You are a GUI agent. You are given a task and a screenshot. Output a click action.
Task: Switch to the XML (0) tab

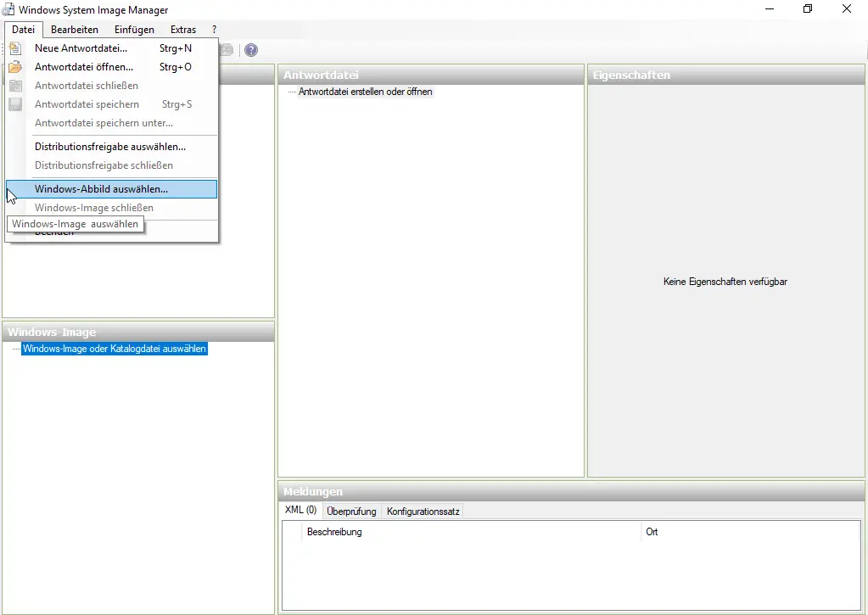(300, 510)
